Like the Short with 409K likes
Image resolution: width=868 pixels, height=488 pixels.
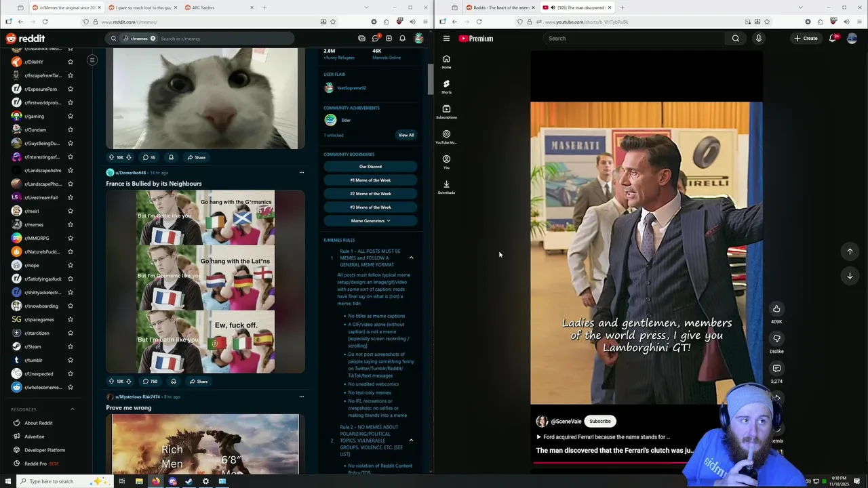776,308
